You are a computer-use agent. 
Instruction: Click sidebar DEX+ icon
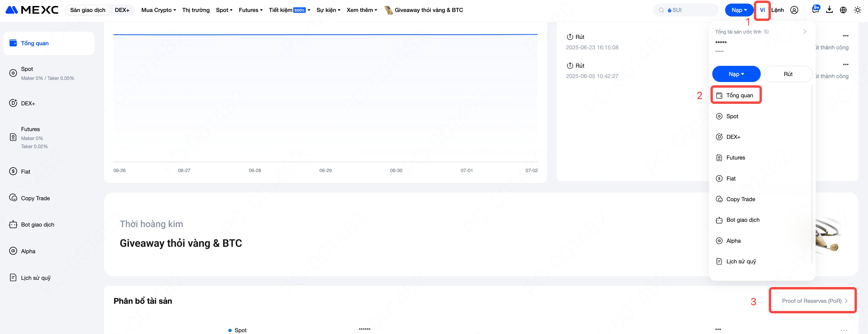[x=13, y=103]
